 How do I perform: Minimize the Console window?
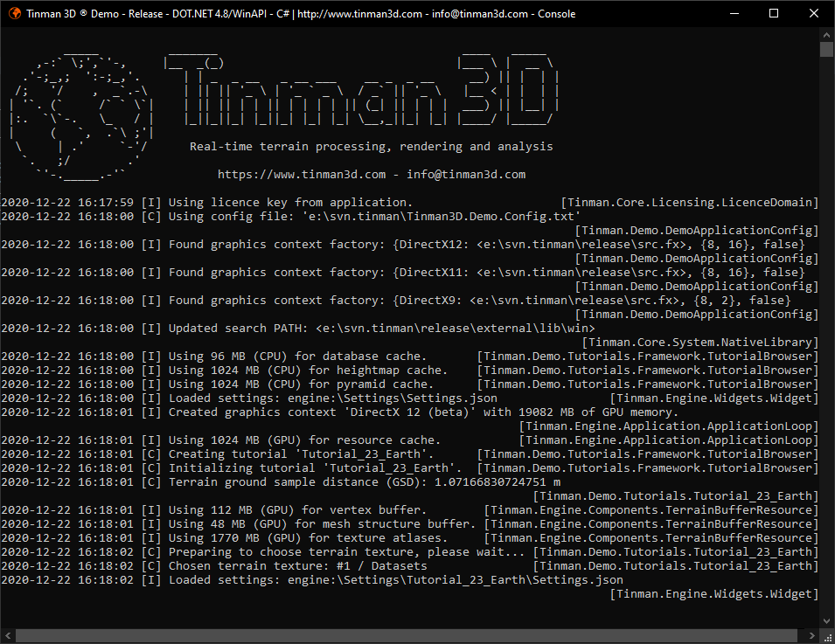[734, 13]
